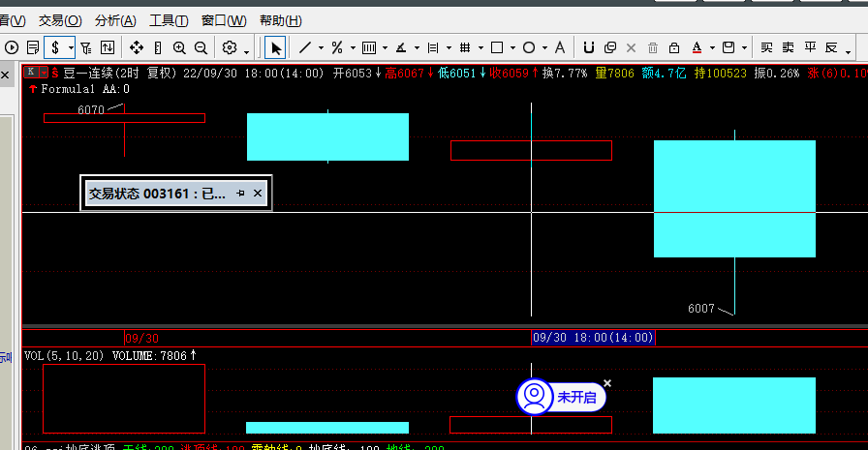The height and width of the screenshot is (450, 868).
Task: Select the four-arrow move/pan tool
Action: pos(137,47)
